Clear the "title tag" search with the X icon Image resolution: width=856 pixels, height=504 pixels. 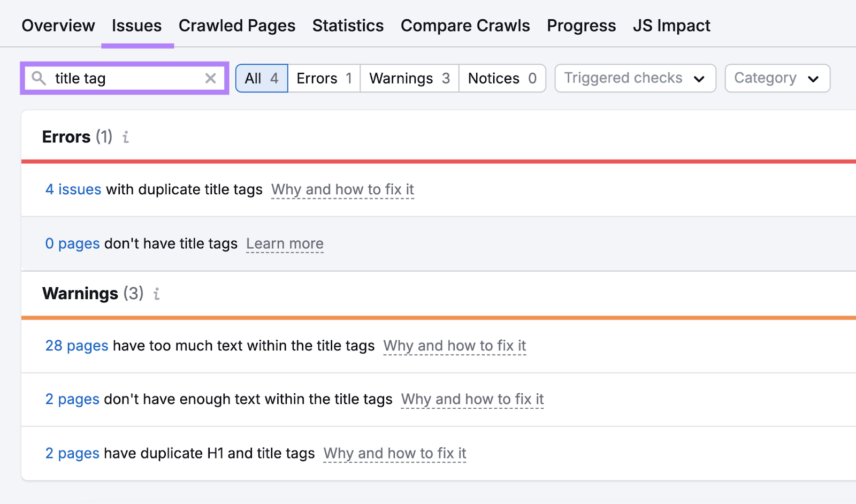pos(210,78)
